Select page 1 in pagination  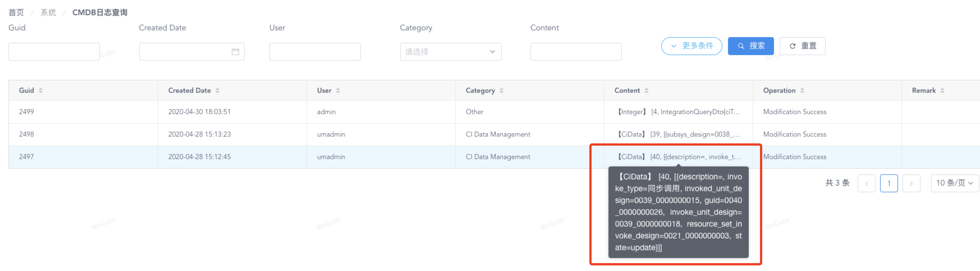tap(889, 183)
